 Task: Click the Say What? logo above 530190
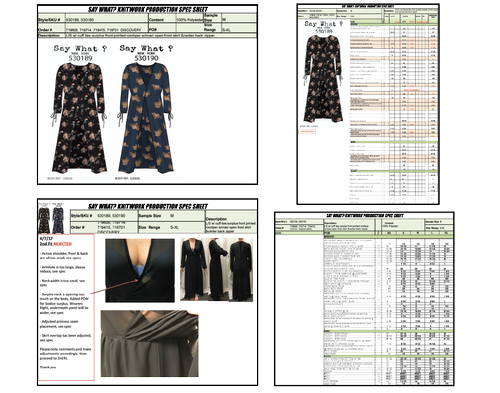tap(146, 49)
